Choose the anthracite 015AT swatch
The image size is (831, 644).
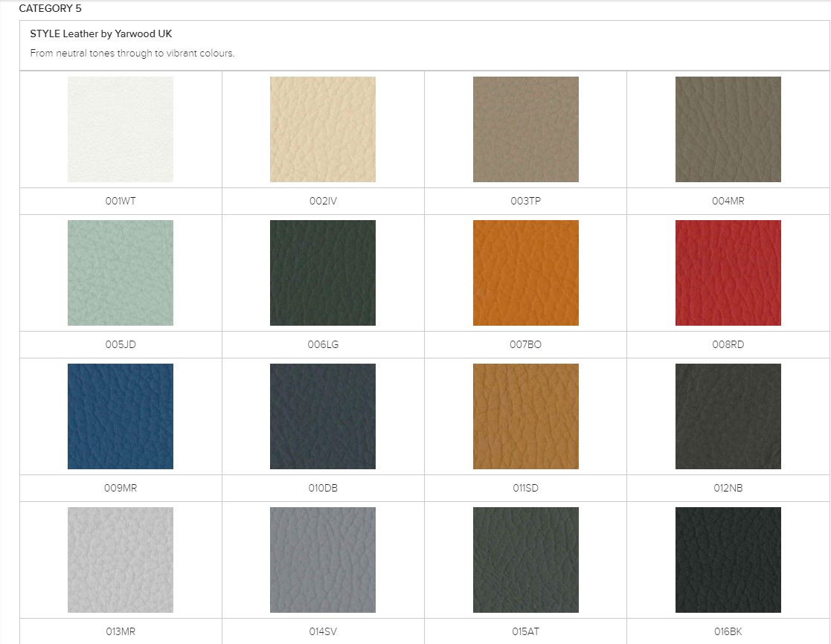click(525, 560)
